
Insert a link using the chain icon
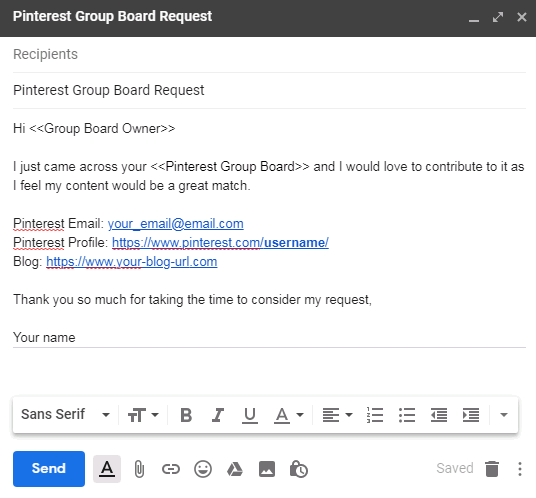coord(171,469)
